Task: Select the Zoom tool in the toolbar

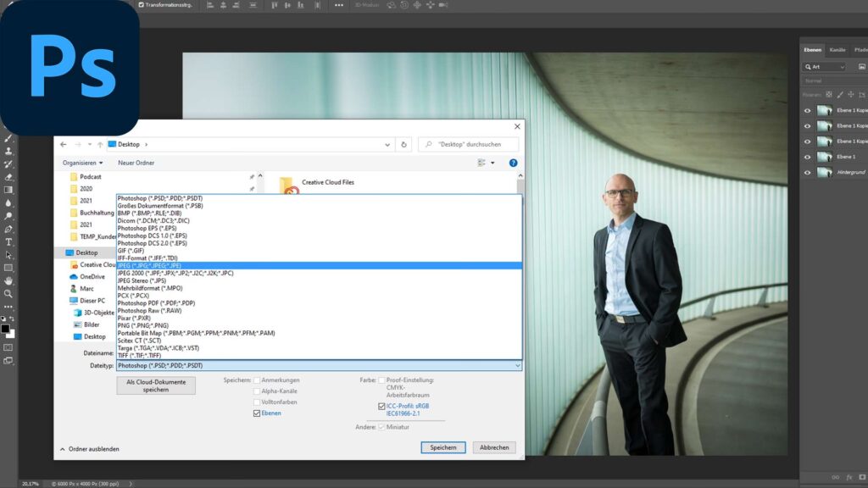Action: [x=8, y=293]
